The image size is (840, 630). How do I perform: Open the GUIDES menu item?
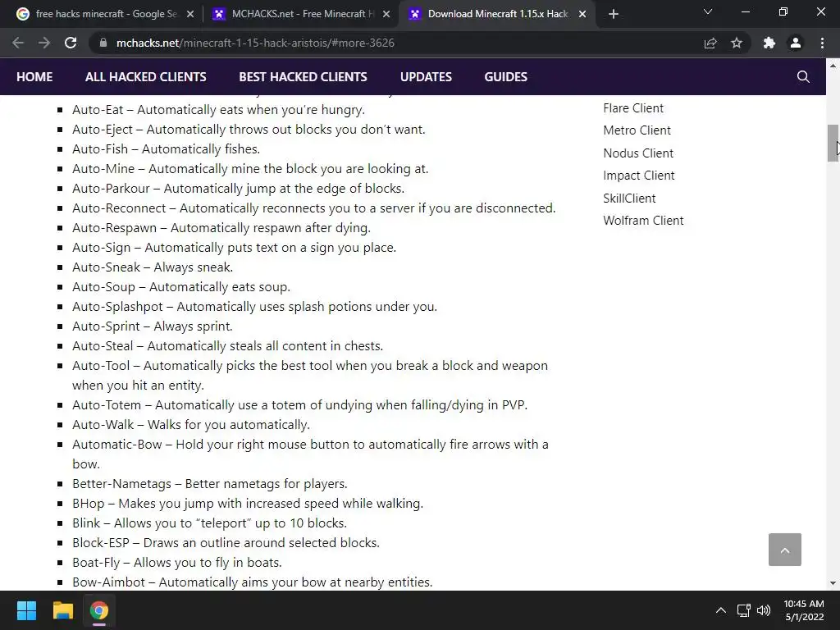coord(505,76)
